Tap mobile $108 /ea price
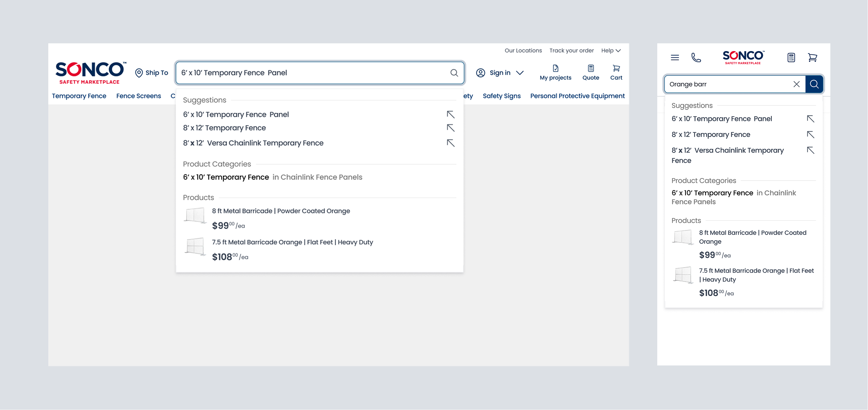 tap(716, 293)
